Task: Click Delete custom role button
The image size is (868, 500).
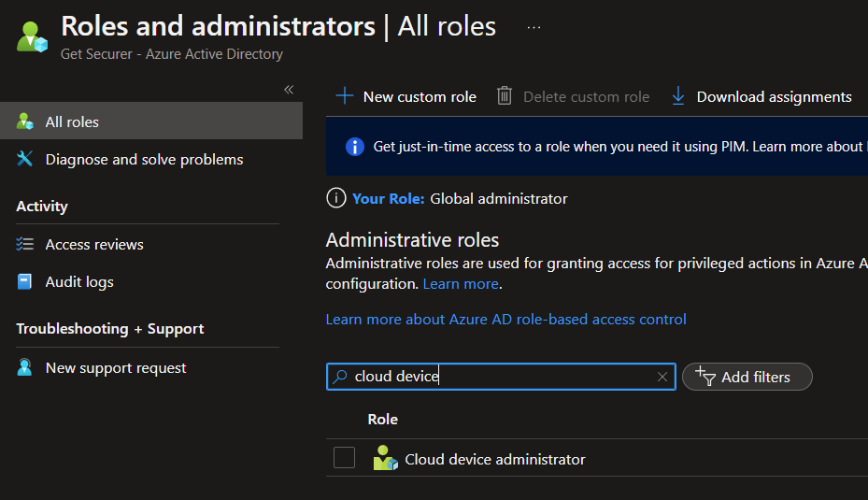Action: pyautogui.click(x=573, y=96)
